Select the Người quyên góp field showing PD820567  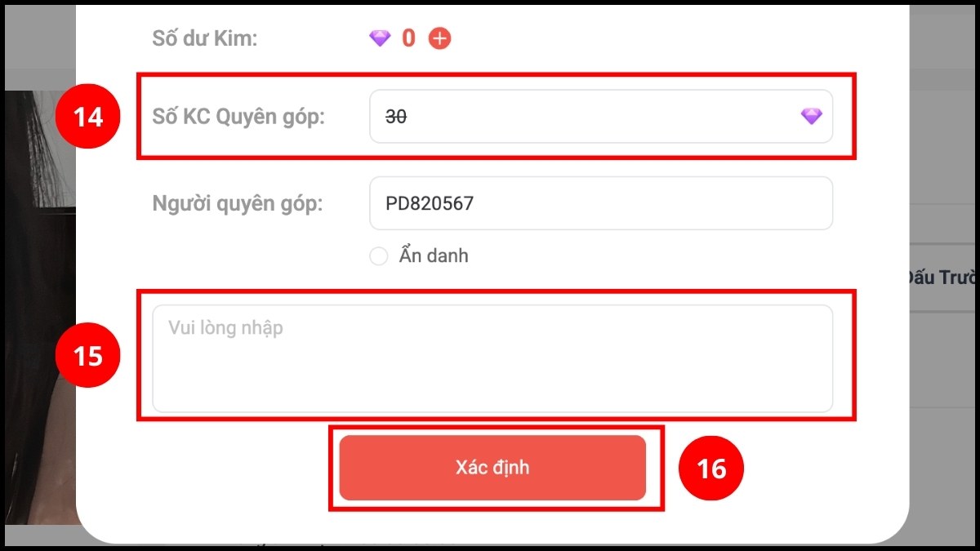click(601, 203)
